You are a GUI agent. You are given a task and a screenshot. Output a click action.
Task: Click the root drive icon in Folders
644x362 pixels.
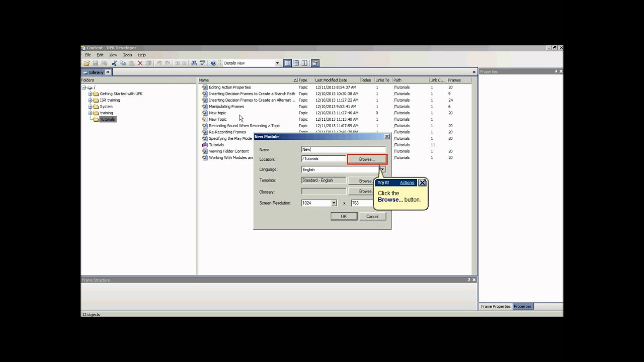coord(90,87)
